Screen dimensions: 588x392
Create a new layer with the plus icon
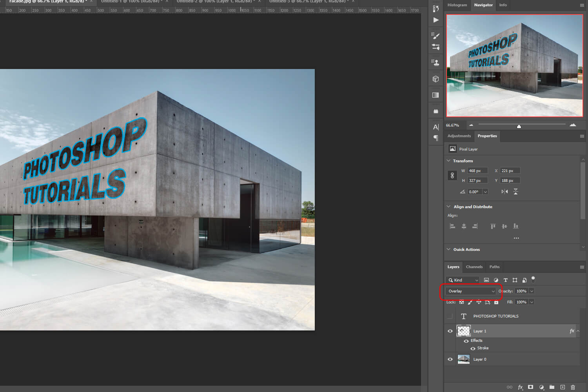(x=562, y=387)
